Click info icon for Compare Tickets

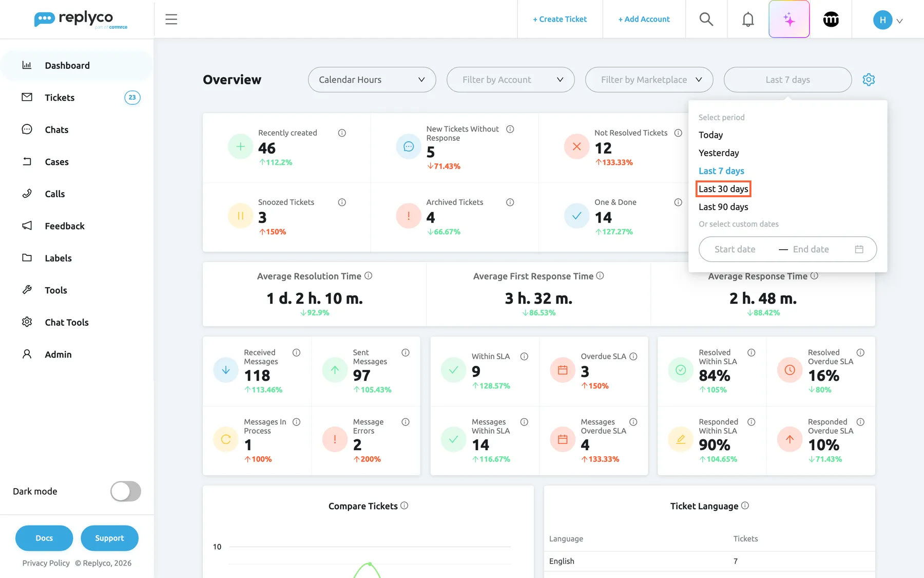click(x=404, y=506)
